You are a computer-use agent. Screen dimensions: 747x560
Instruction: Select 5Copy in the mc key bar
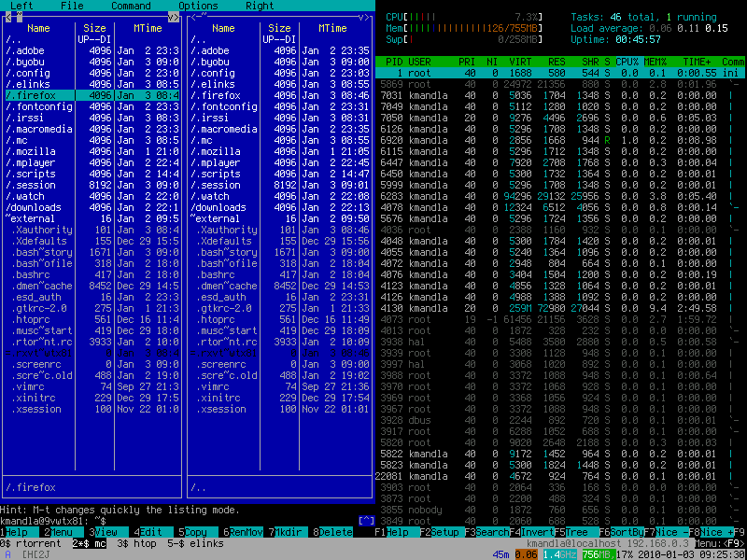[x=194, y=532]
